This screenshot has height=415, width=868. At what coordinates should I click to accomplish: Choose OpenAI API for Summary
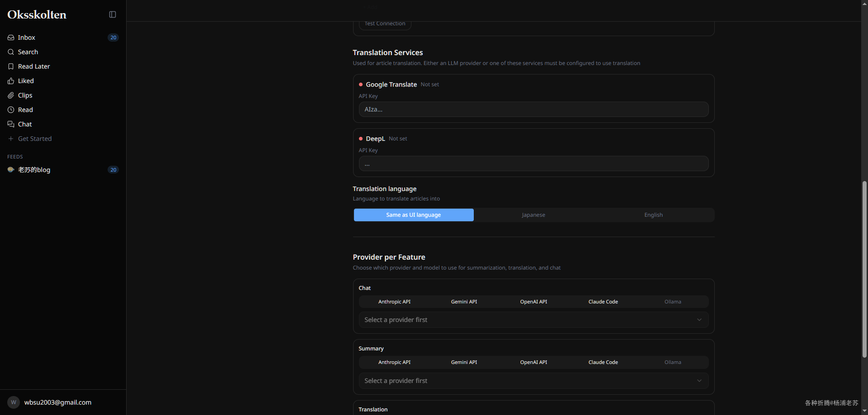coord(533,362)
